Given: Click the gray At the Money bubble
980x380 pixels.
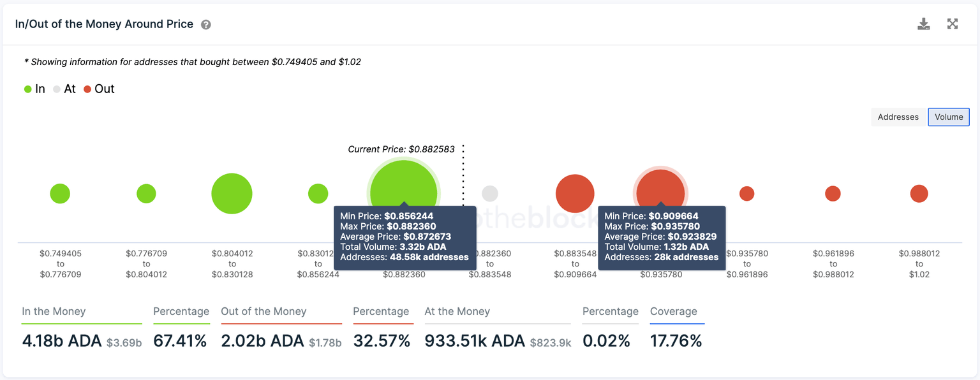Looking at the screenshot, I should (489, 193).
